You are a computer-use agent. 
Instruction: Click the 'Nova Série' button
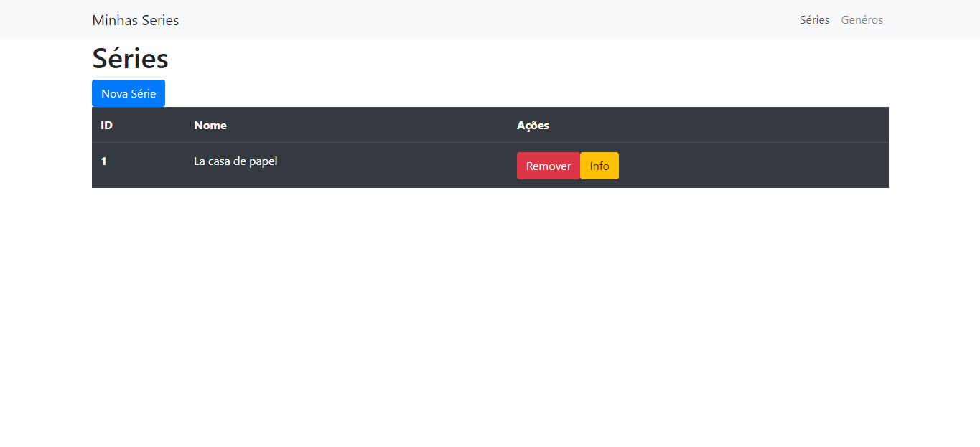128,93
